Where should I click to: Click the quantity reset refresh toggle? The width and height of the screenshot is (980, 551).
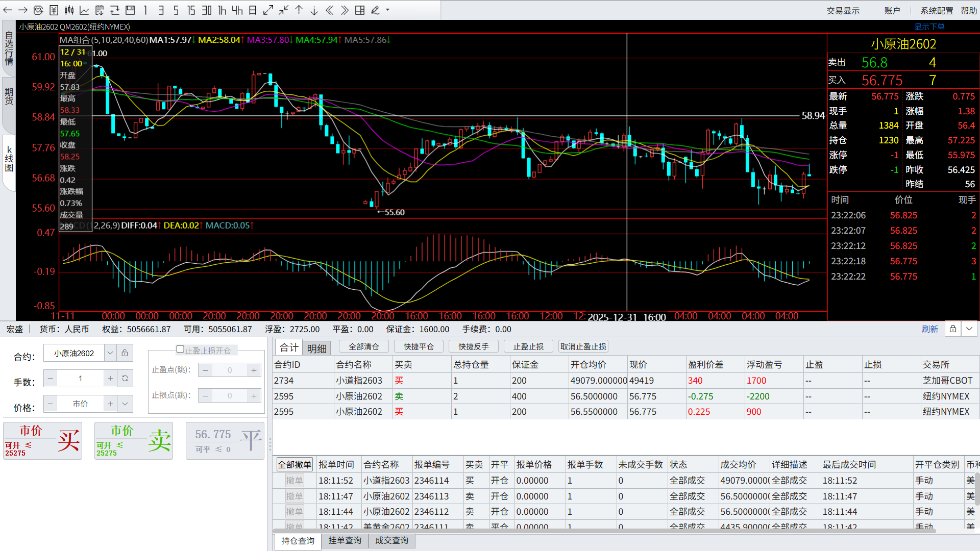click(125, 379)
